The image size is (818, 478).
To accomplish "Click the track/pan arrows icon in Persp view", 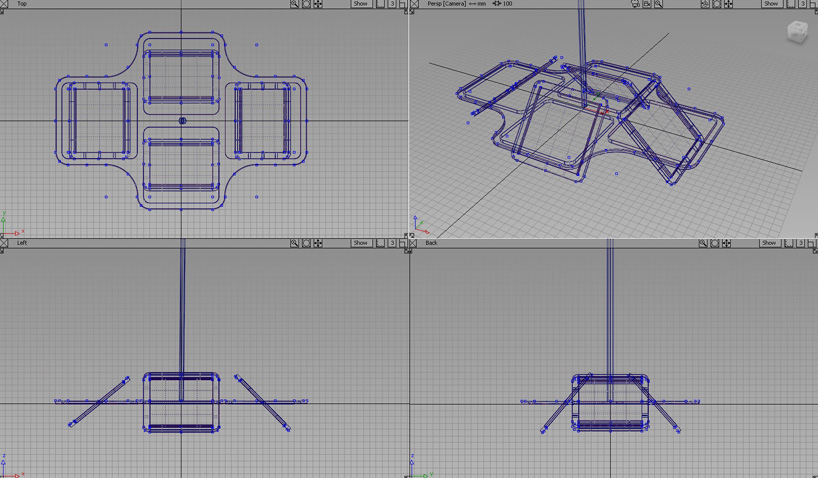I will pos(728,4).
